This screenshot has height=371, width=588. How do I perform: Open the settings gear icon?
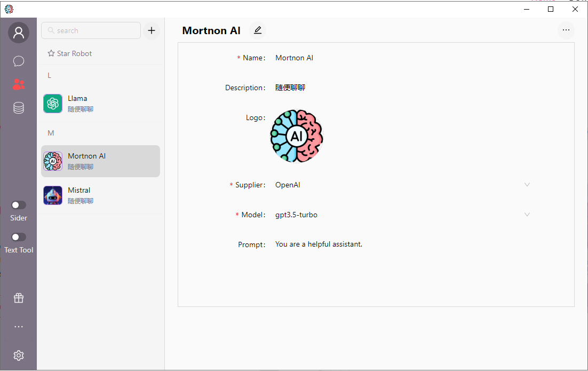point(19,356)
